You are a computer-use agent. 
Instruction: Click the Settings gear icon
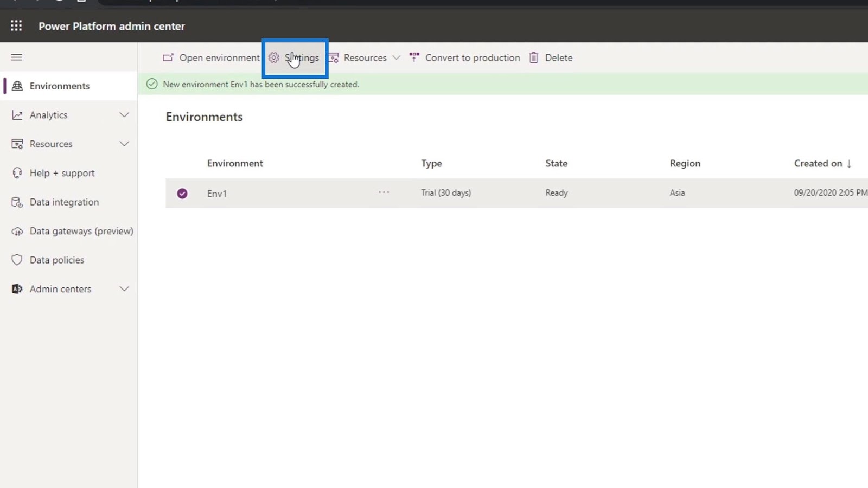coord(274,57)
